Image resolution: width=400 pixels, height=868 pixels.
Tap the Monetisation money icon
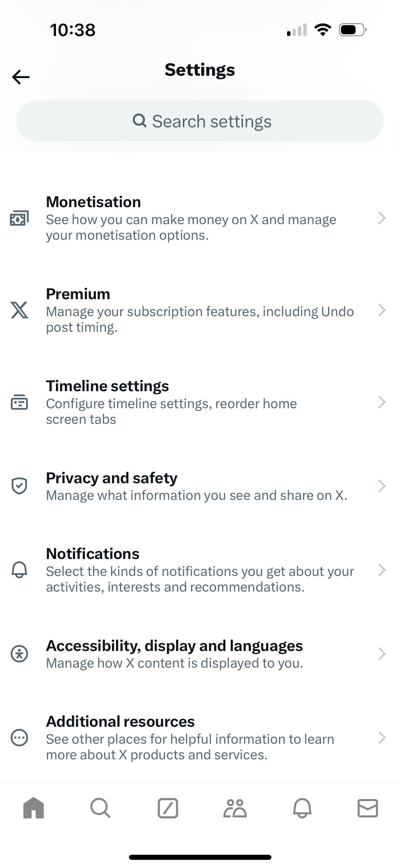(x=19, y=218)
